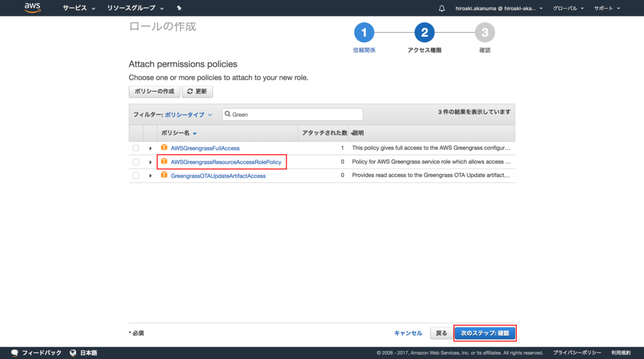Click the AWS logo home icon
This screenshot has height=359, width=644.
pos(32,8)
